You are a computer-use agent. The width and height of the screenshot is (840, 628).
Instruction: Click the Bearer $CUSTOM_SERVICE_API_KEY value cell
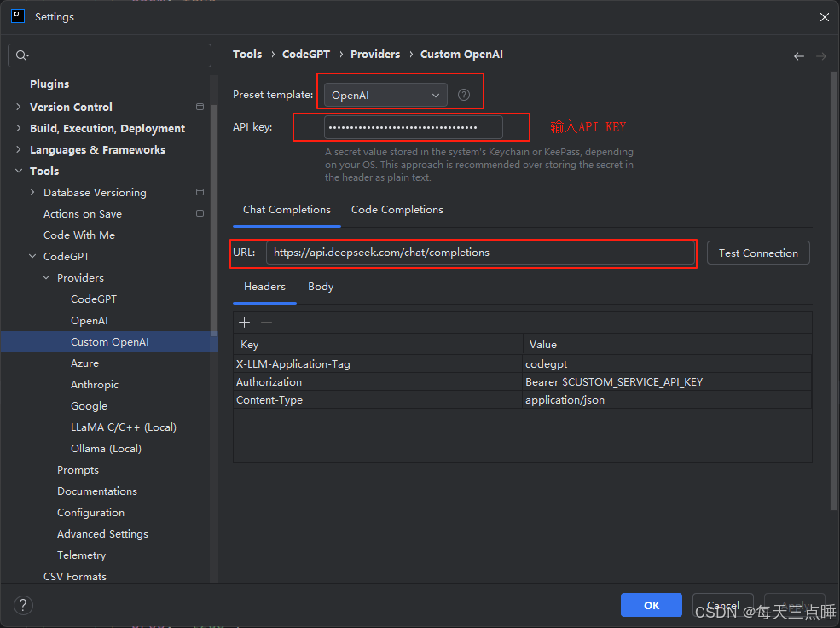pyautogui.click(x=667, y=382)
